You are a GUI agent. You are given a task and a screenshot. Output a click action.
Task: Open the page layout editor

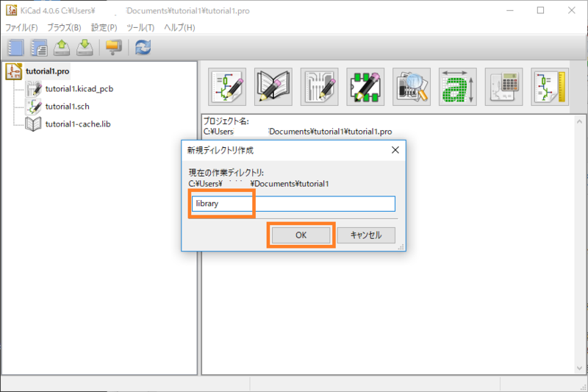[550, 87]
